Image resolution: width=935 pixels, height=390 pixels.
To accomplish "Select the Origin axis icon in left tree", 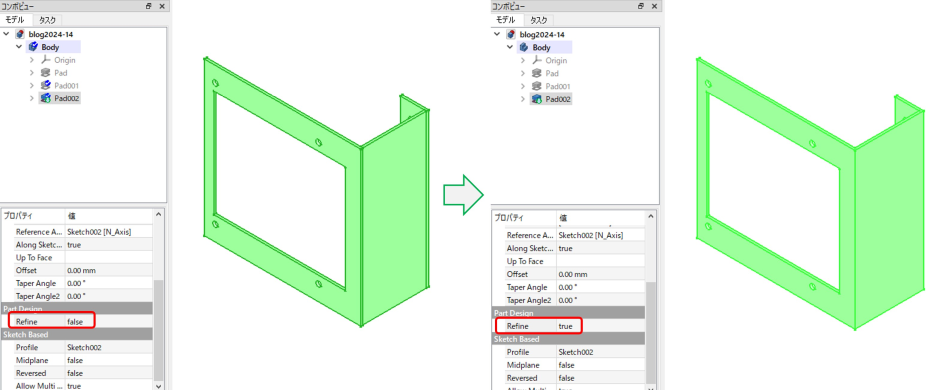I will 46,60.
